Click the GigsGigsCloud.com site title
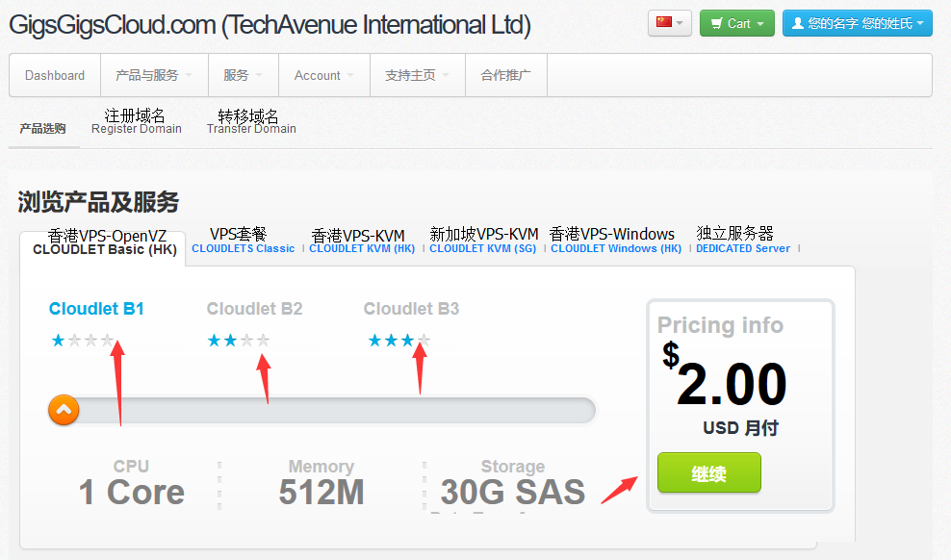 coord(270,25)
